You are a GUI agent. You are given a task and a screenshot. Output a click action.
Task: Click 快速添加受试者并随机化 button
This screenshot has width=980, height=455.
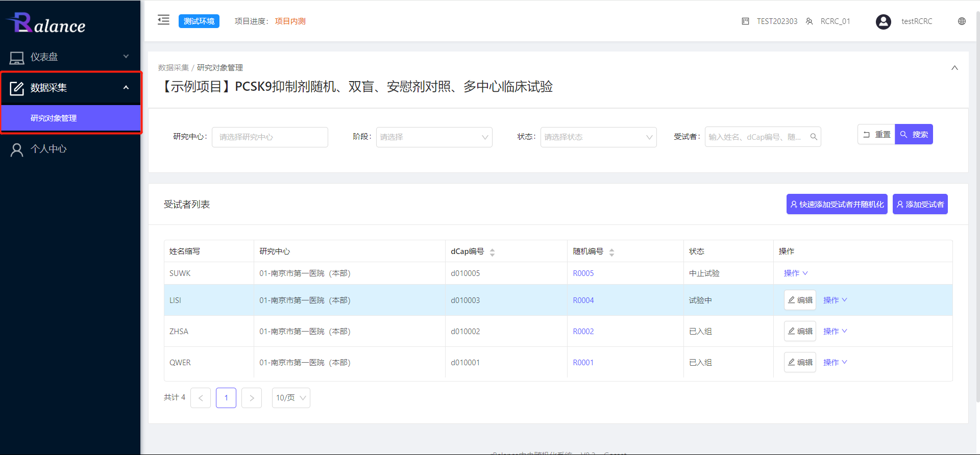[837, 204]
